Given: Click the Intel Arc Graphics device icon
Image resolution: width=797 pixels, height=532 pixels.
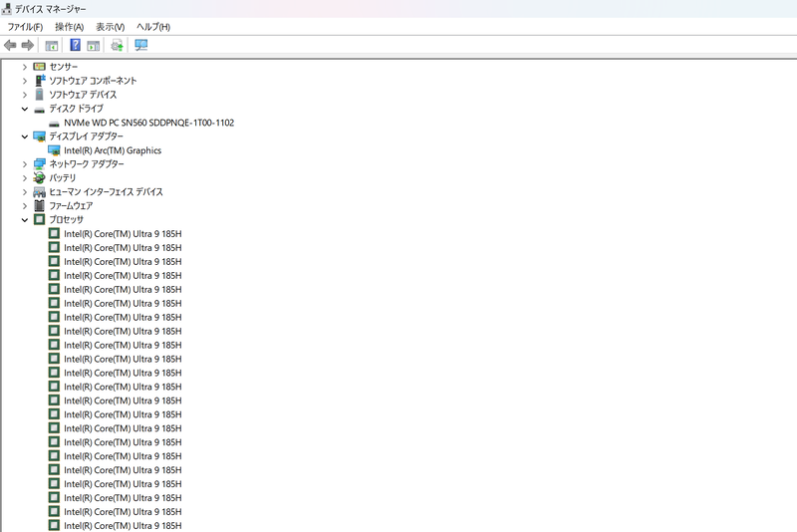Looking at the screenshot, I should pos(54,150).
